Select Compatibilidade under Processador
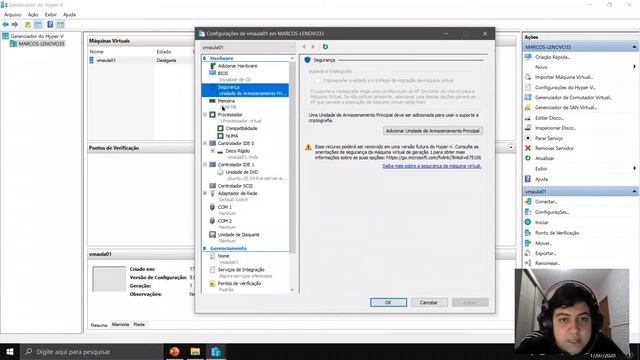 pyautogui.click(x=241, y=128)
